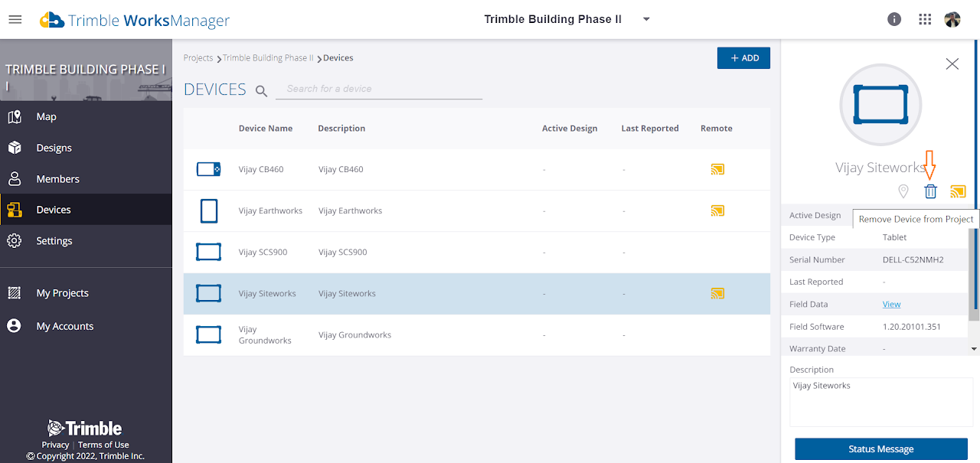Click into the Search for a device field

[x=379, y=89]
